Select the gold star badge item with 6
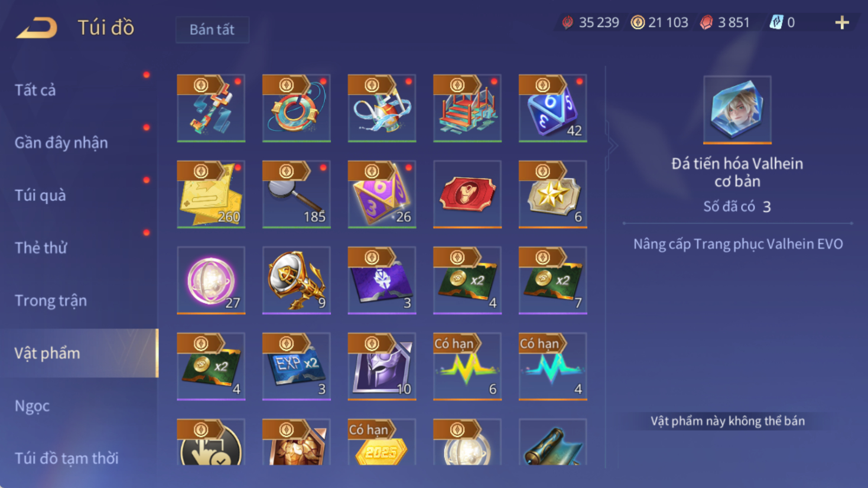This screenshot has height=488, width=868. point(553,194)
